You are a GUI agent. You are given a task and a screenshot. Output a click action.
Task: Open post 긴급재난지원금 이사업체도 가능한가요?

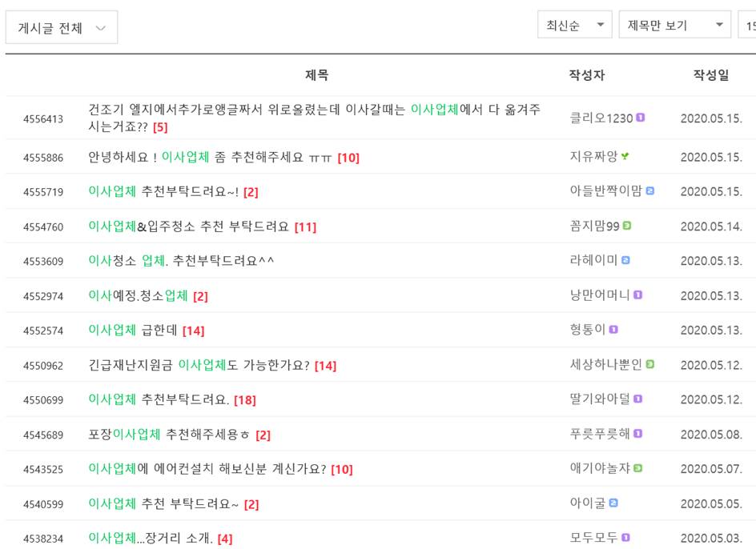coord(199,365)
